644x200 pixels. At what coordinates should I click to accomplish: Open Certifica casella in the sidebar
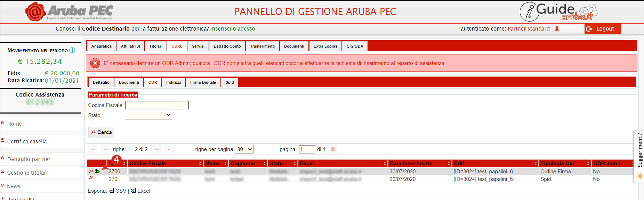click(27, 142)
